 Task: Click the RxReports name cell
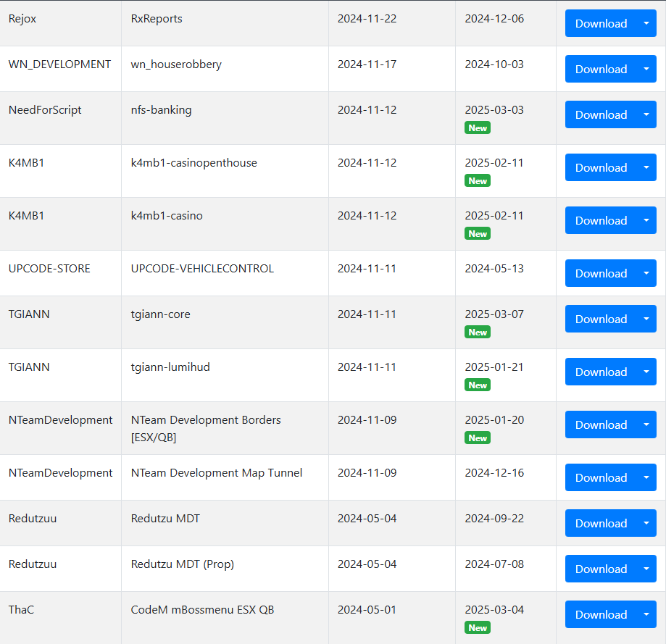(225, 23)
